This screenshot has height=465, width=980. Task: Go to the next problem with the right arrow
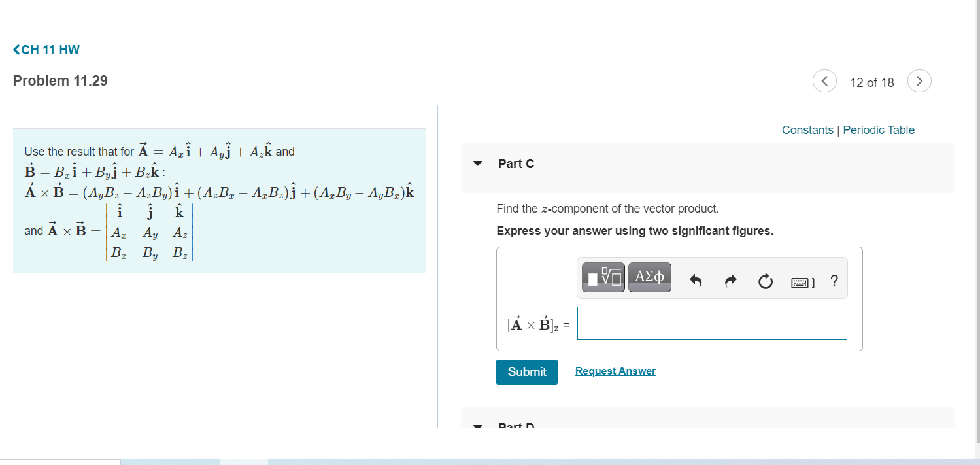(x=919, y=80)
